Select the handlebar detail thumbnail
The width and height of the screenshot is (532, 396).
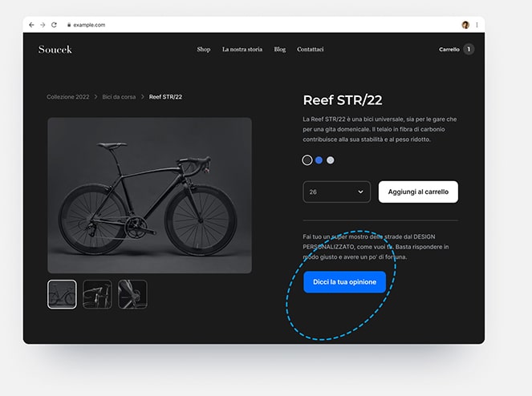point(97,294)
